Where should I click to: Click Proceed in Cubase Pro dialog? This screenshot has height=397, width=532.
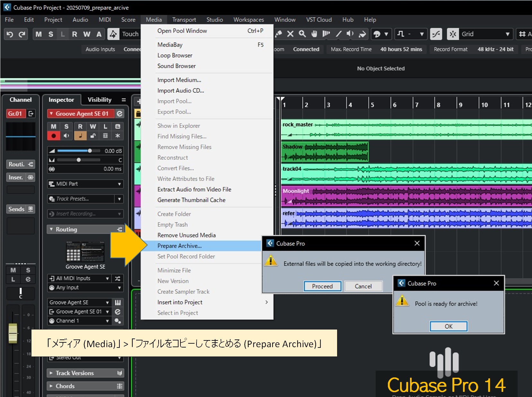click(x=322, y=286)
